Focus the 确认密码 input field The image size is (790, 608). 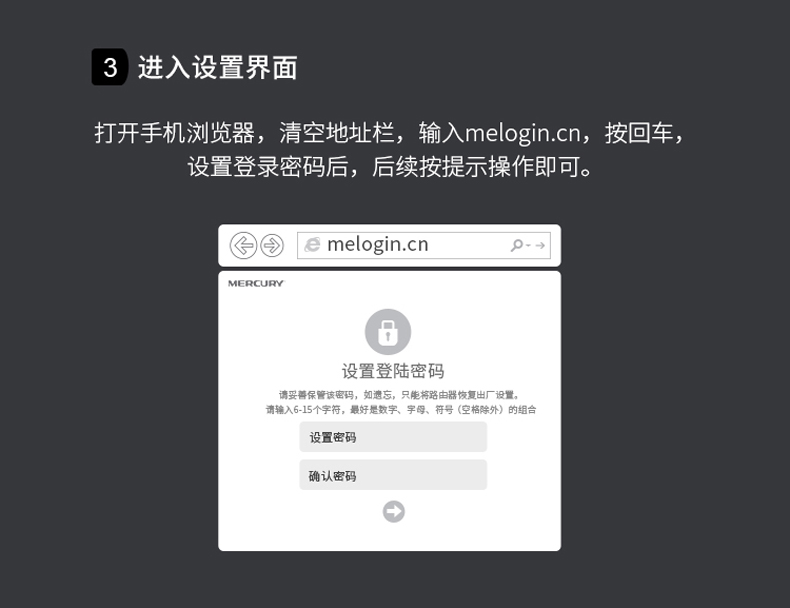pyautogui.click(x=393, y=475)
